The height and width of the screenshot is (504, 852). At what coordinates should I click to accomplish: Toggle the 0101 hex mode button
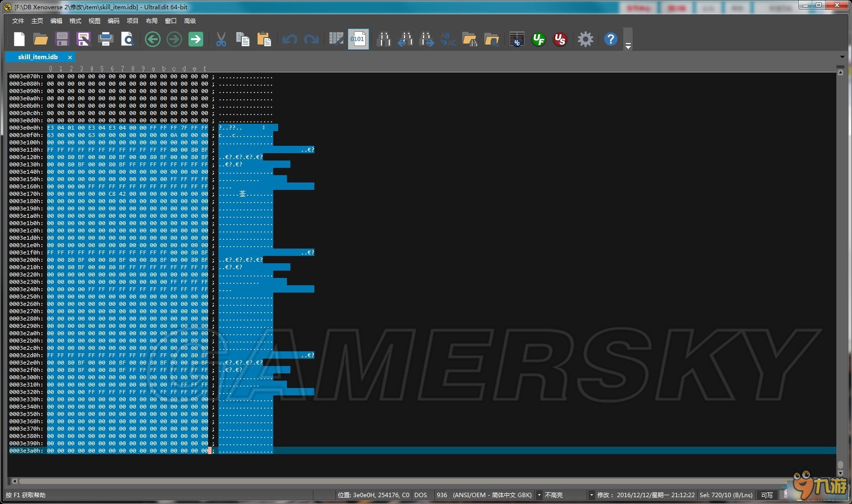(358, 39)
